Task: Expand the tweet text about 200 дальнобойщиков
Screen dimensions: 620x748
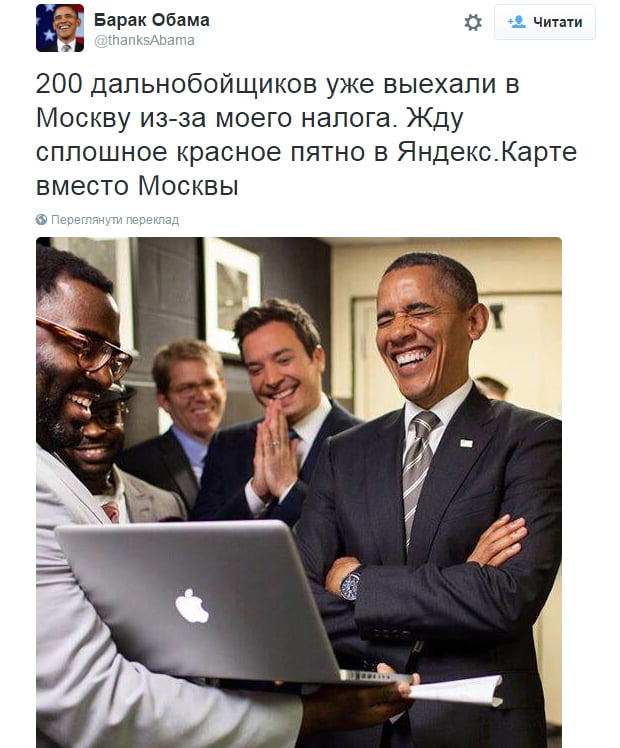Action: point(306,135)
